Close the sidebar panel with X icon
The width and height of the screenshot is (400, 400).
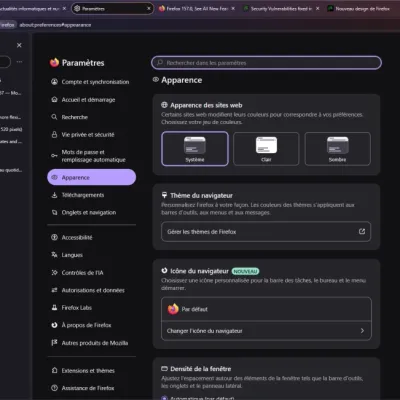coord(19,45)
